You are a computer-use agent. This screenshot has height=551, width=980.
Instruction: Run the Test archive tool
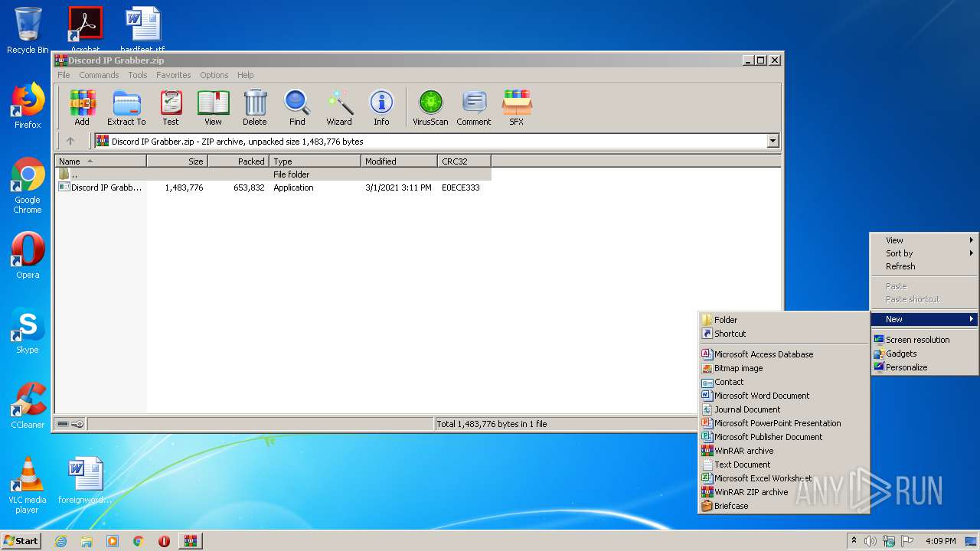(171, 107)
